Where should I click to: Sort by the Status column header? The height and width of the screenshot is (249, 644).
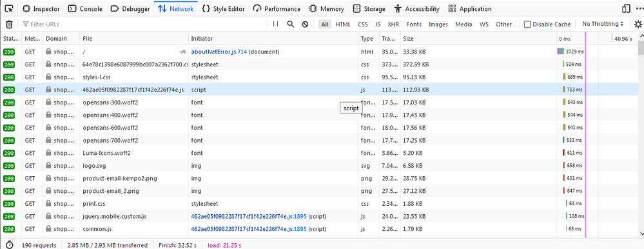pyautogui.click(x=11, y=39)
